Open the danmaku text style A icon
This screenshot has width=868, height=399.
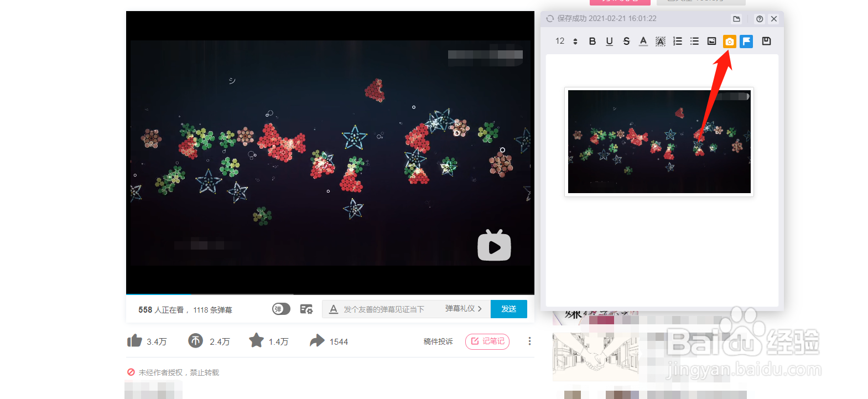[333, 309]
